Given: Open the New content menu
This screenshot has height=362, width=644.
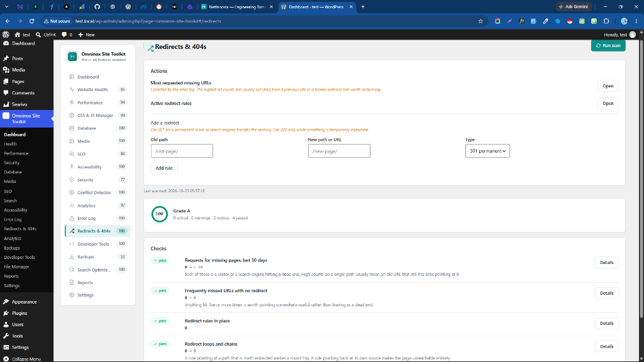Looking at the screenshot, I should [86, 35].
